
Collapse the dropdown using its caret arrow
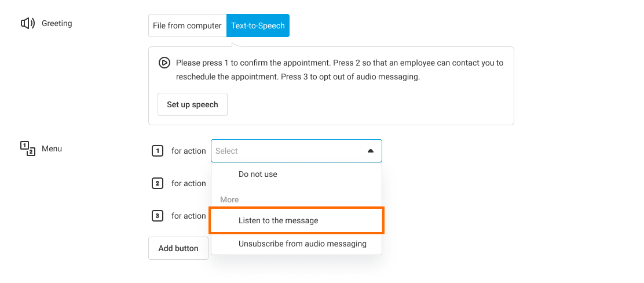pyautogui.click(x=371, y=151)
